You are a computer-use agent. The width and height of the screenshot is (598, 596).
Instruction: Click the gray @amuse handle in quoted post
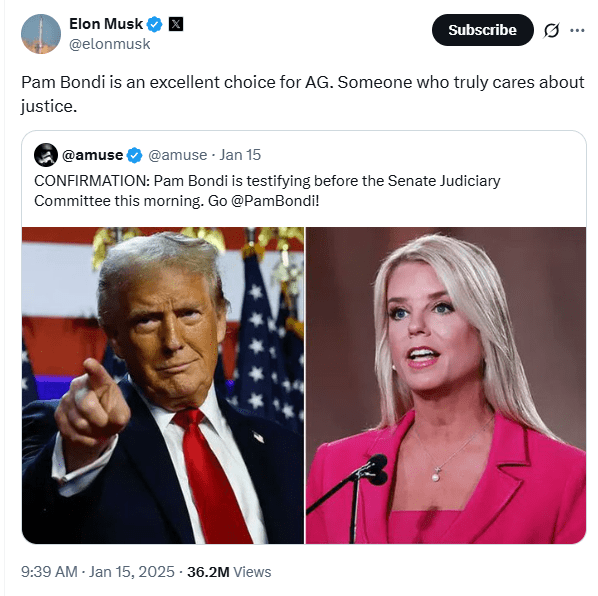point(177,155)
